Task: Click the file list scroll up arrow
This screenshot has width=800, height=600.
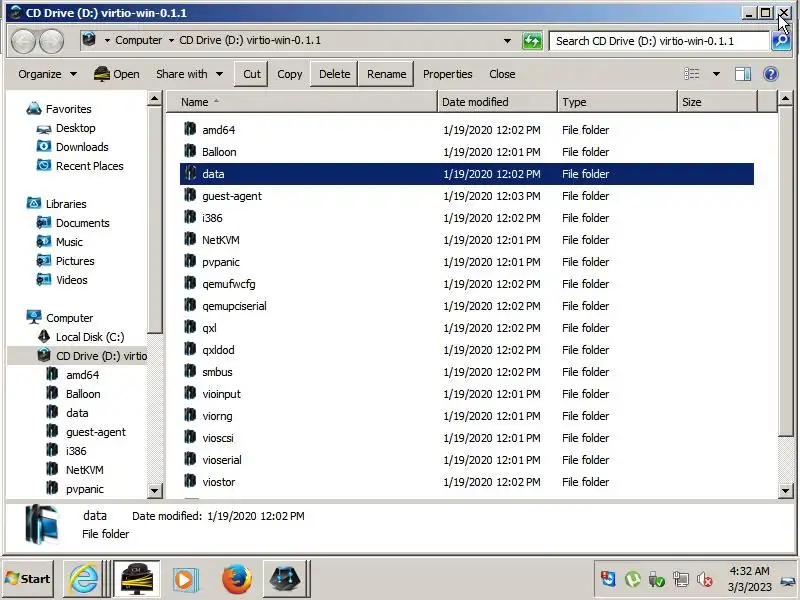Action: [x=785, y=98]
